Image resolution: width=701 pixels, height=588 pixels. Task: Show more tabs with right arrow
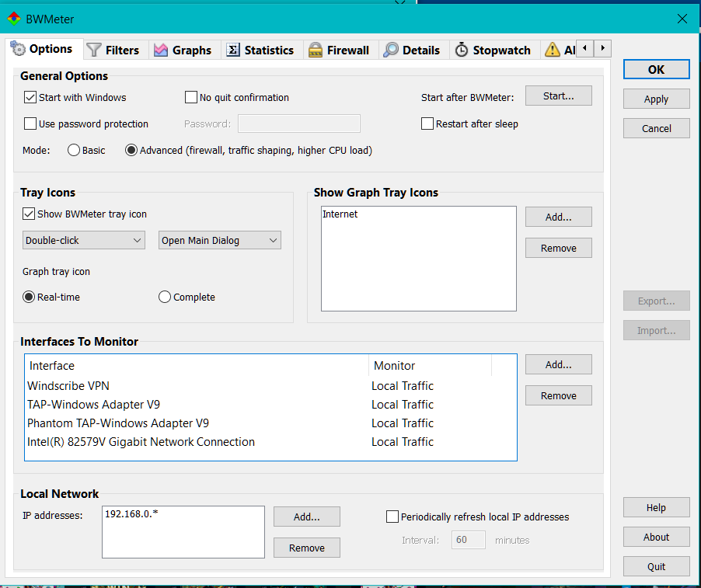602,48
